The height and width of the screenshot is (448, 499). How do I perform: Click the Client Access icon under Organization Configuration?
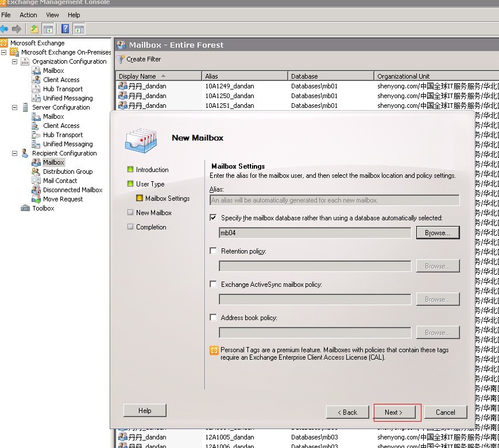coord(36,80)
